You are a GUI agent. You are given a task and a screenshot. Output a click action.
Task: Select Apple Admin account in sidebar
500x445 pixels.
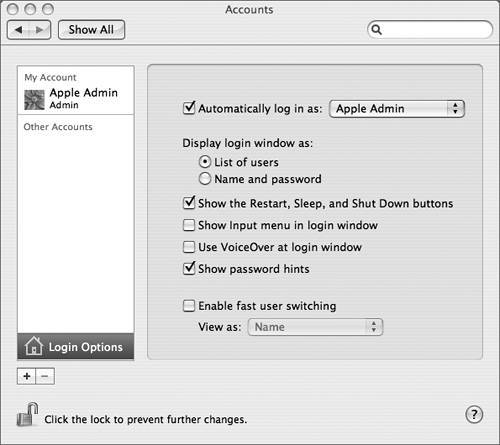[76, 99]
